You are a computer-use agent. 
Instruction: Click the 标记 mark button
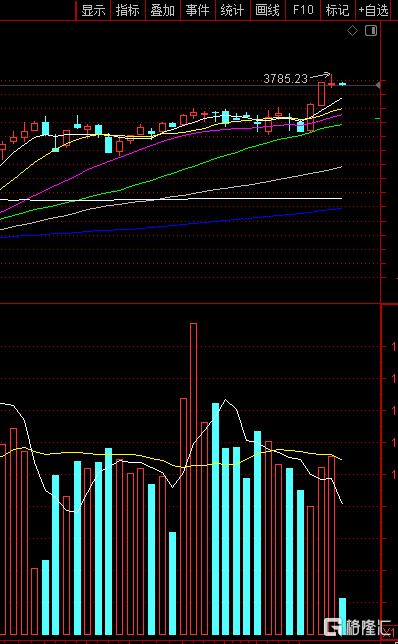[338, 10]
